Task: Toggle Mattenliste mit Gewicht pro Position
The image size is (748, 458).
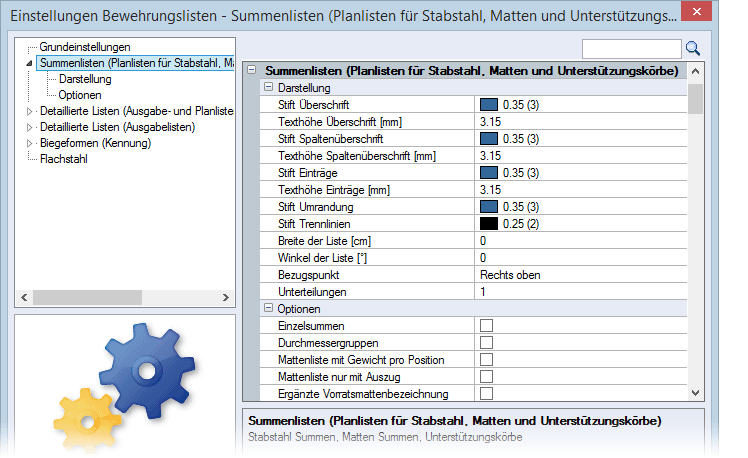Action: click(486, 359)
